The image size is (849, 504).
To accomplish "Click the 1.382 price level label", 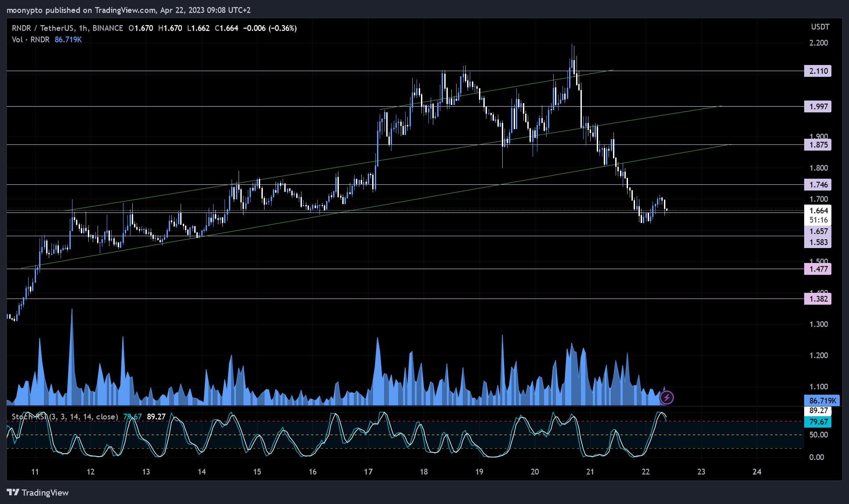I will pyautogui.click(x=818, y=299).
